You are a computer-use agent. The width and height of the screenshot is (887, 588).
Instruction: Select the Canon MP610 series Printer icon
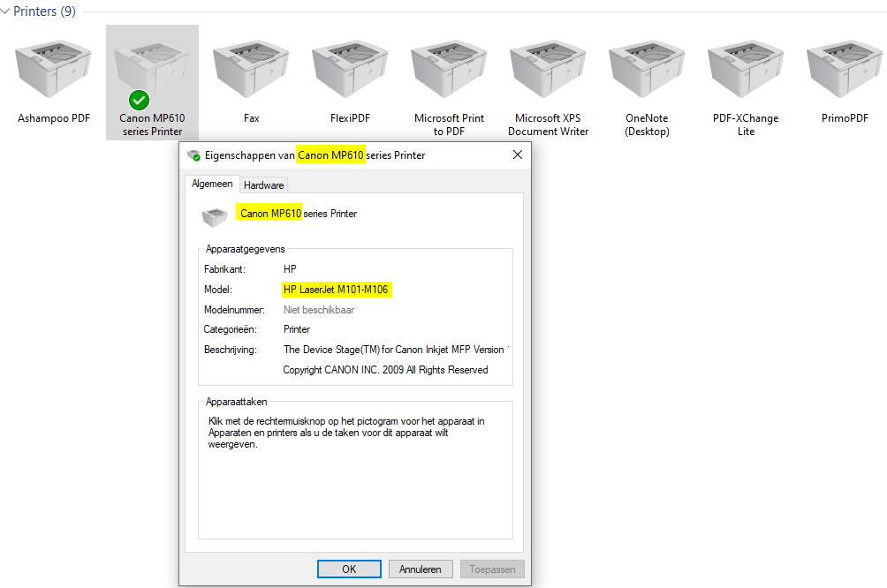pos(152,69)
